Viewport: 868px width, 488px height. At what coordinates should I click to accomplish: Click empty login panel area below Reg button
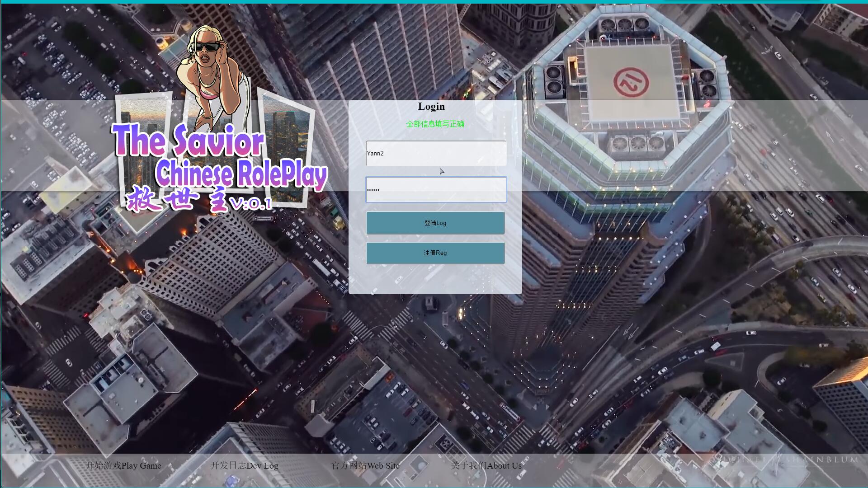(435, 280)
